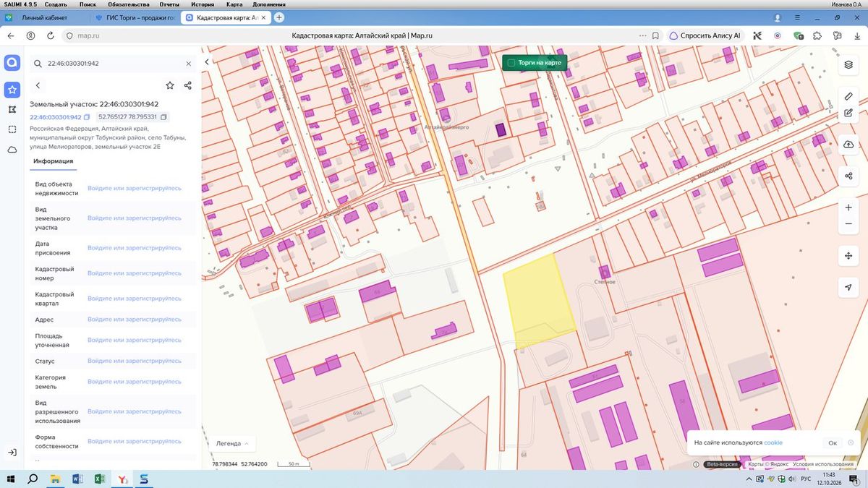868x488 pixels.
Task: Launch Excel from the Windows taskbar
Action: point(101,479)
